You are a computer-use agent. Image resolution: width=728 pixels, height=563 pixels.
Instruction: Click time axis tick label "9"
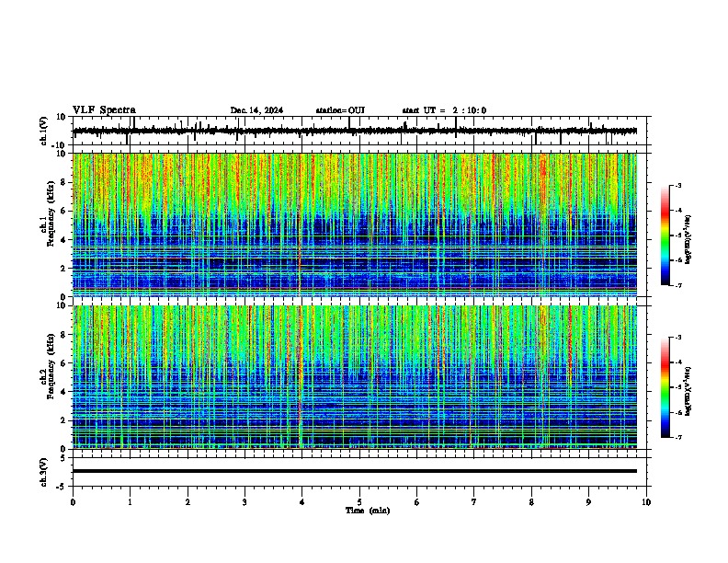click(588, 501)
